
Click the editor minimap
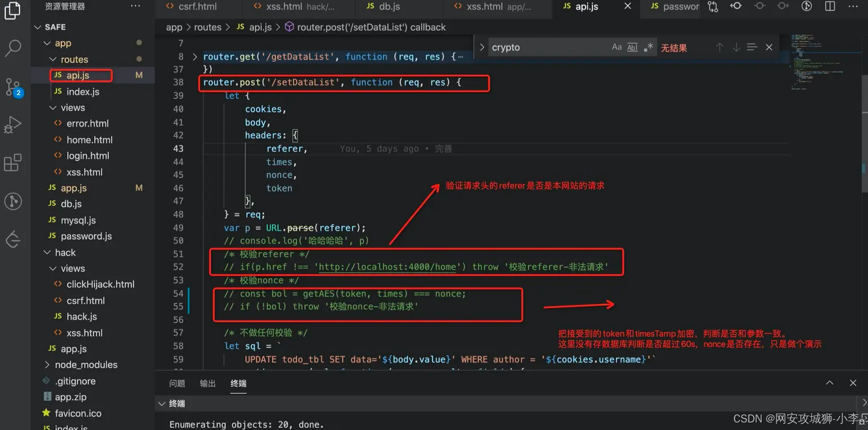coord(824,62)
